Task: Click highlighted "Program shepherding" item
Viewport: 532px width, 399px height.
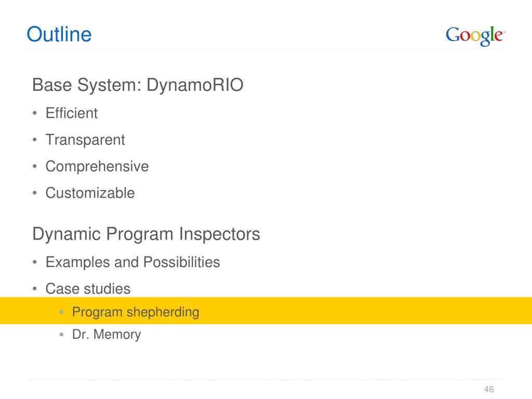Action: click(x=136, y=312)
